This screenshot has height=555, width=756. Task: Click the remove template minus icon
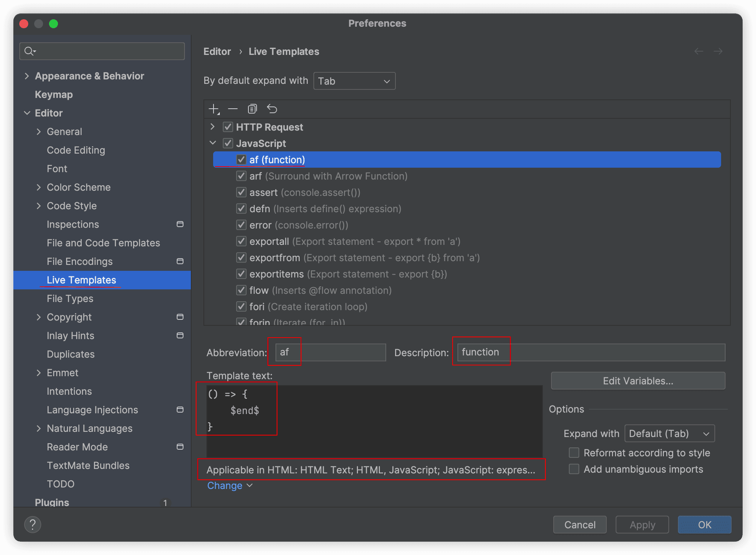pyautogui.click(x=233, y=109)
